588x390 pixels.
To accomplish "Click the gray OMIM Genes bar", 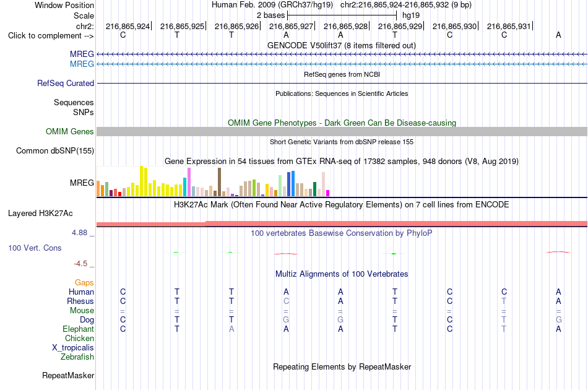I will click(342, 131).
